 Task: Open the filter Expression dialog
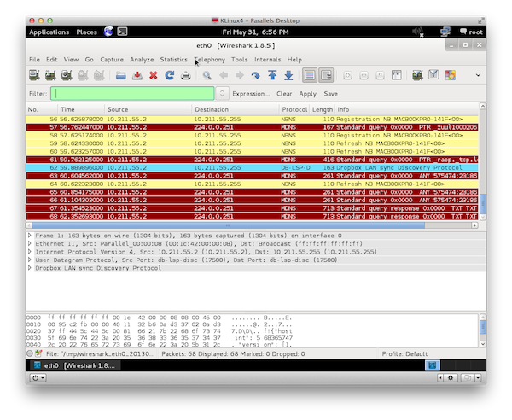coord(251,94)
